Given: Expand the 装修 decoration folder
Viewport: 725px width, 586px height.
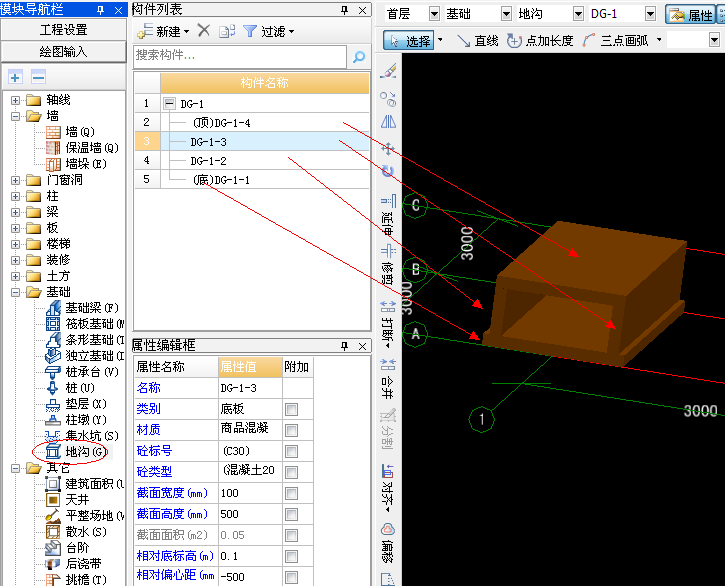Looking at the screenshot, I should (x=15, y=260).
